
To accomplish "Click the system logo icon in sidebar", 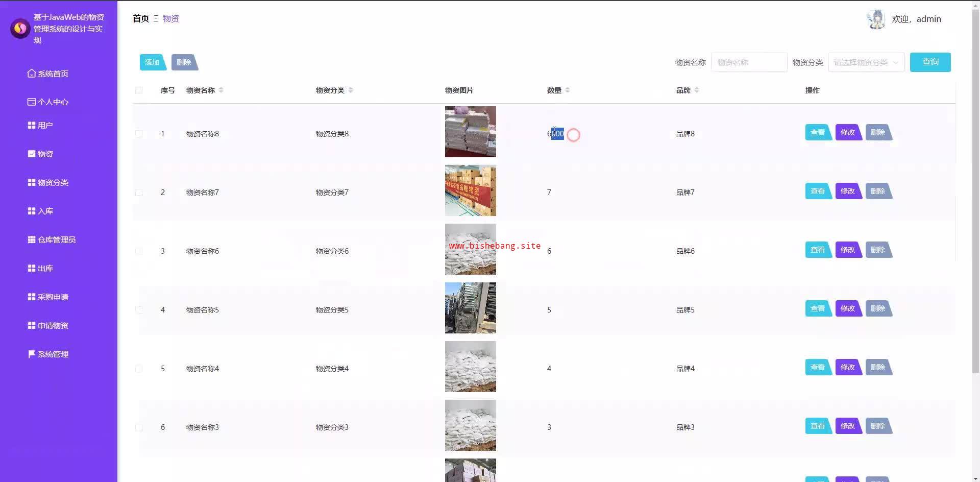I will tap(20, 29).
